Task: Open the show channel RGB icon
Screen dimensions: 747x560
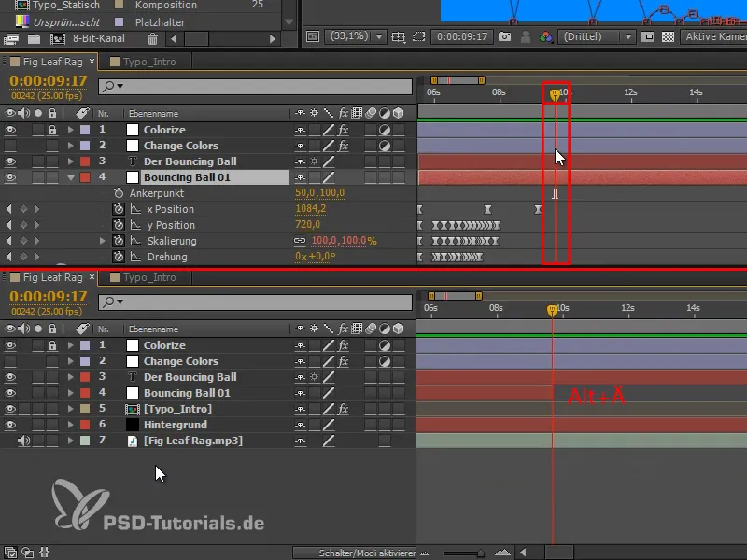Action: click(x=545, y=36)
